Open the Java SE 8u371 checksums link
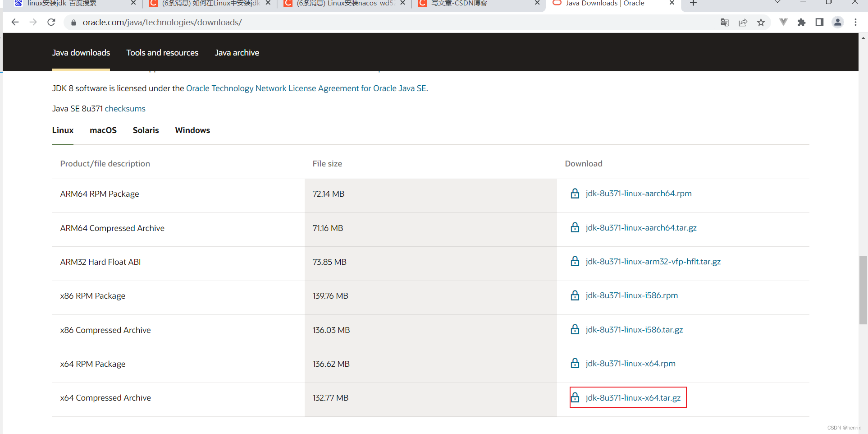Screen dimensions: 868x434 [125, 109]
